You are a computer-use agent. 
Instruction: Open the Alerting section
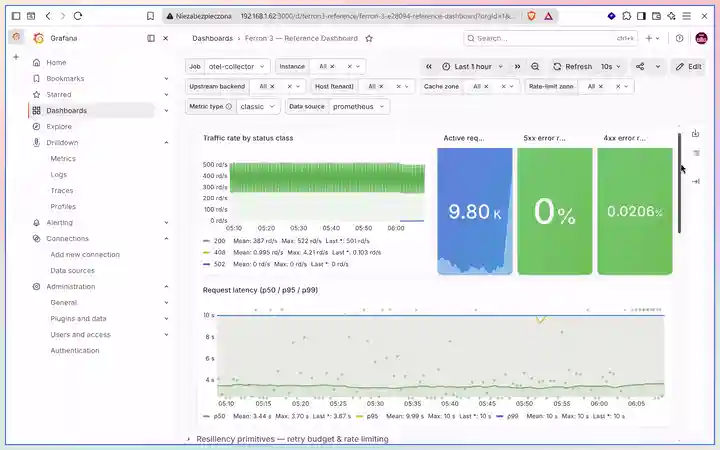click(59, 223)
